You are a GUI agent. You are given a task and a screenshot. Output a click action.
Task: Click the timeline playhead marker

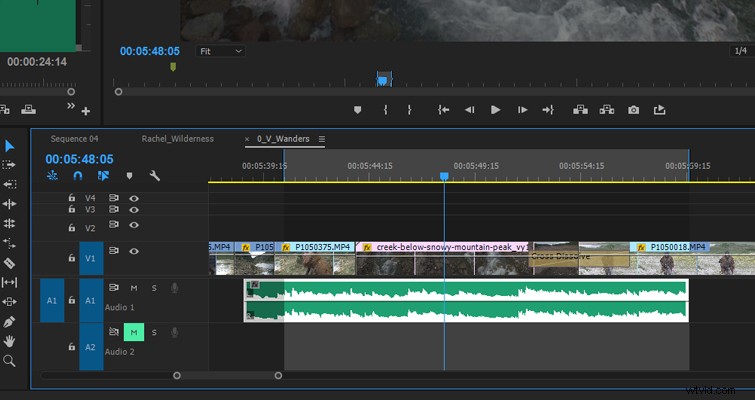(x=444, y=177)
